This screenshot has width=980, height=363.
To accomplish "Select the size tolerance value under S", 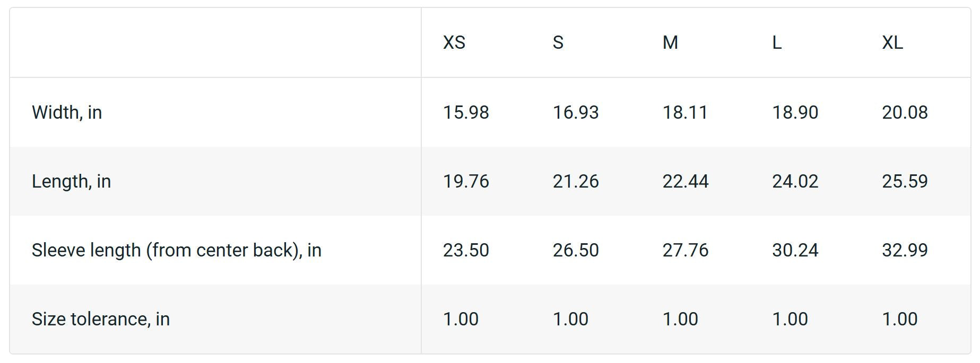I will [x=570, y=319].
